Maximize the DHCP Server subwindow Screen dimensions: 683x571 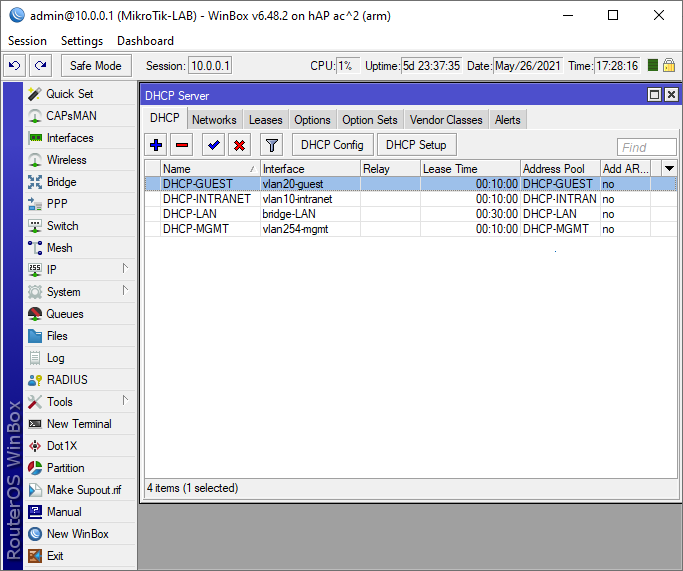click(x=654, y=95)
